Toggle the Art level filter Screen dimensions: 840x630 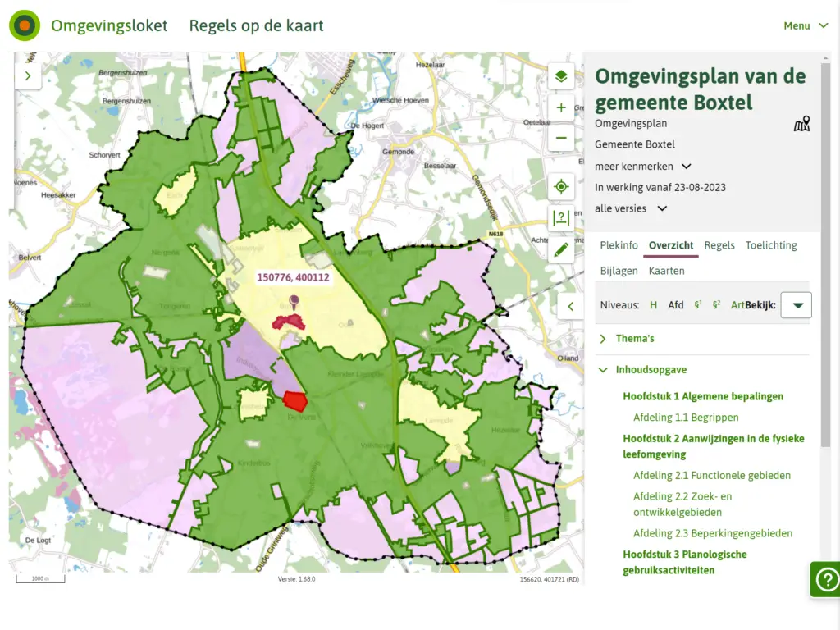pos(737,305)
